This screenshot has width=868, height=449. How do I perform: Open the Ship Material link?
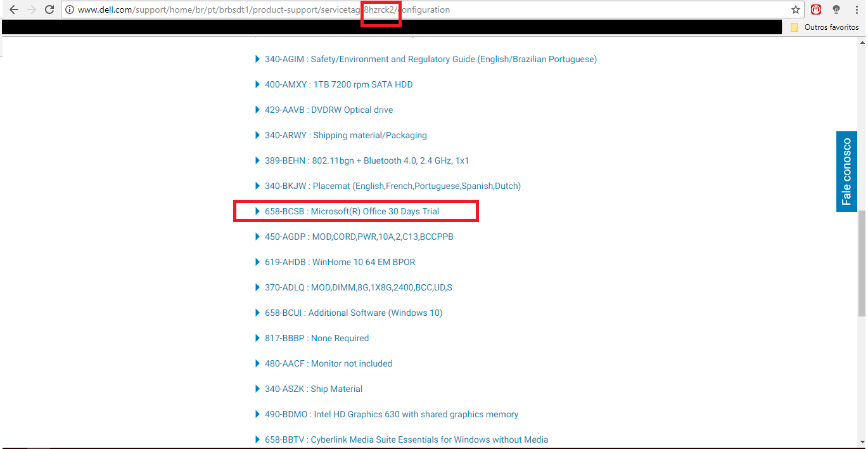click(x=314, y=389)
